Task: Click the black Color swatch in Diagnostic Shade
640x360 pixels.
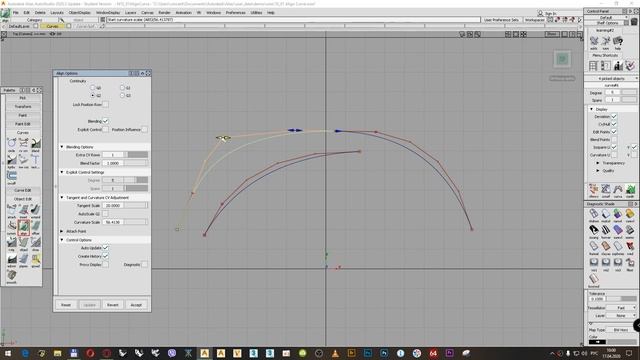Action: 597,342
